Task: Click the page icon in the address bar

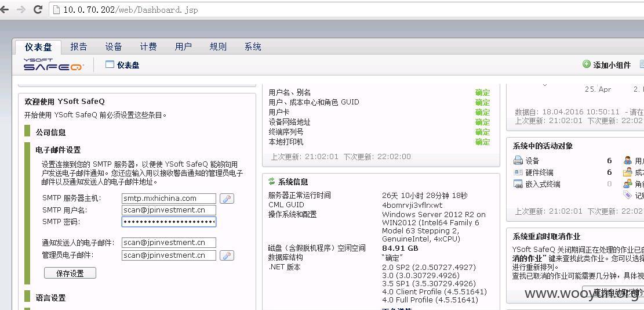Action: coord(57,9)
